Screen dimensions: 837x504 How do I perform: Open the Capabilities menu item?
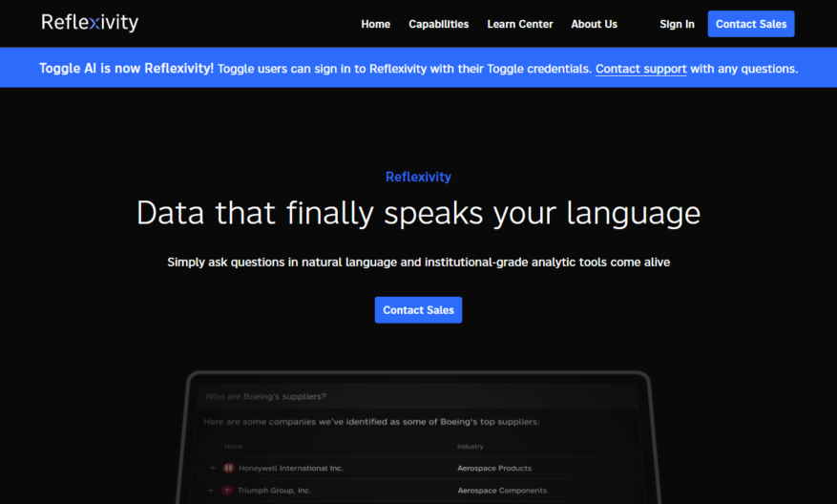click(438, 24)
